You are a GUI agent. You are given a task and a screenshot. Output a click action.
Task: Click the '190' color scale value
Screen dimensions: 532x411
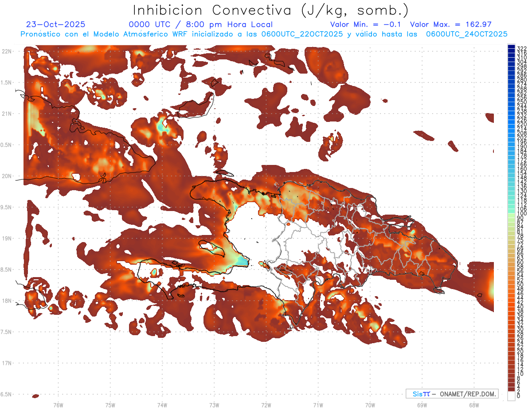(x=522, y=147)
